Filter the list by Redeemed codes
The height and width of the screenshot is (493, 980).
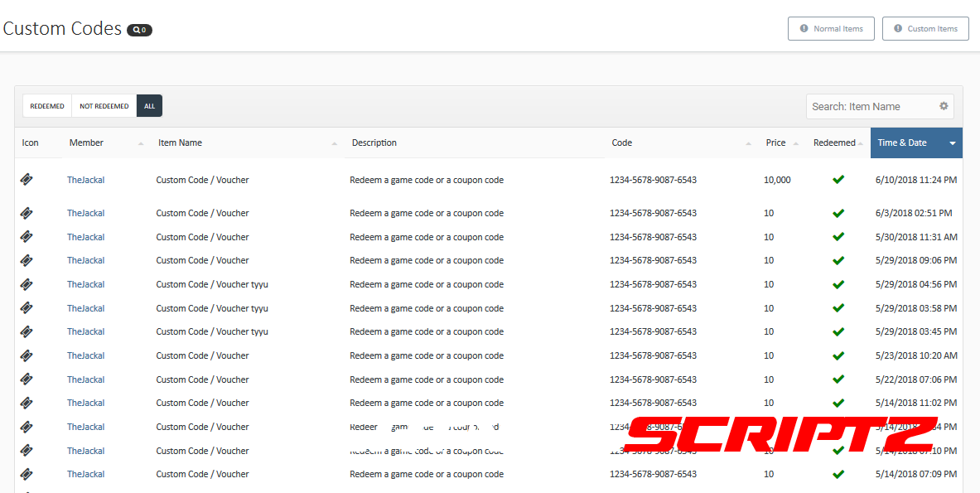[47, 106]
